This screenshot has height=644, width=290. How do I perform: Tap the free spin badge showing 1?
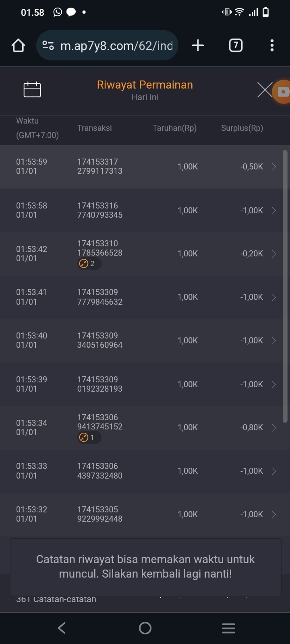pyautogui.click(x=89, y=438)
